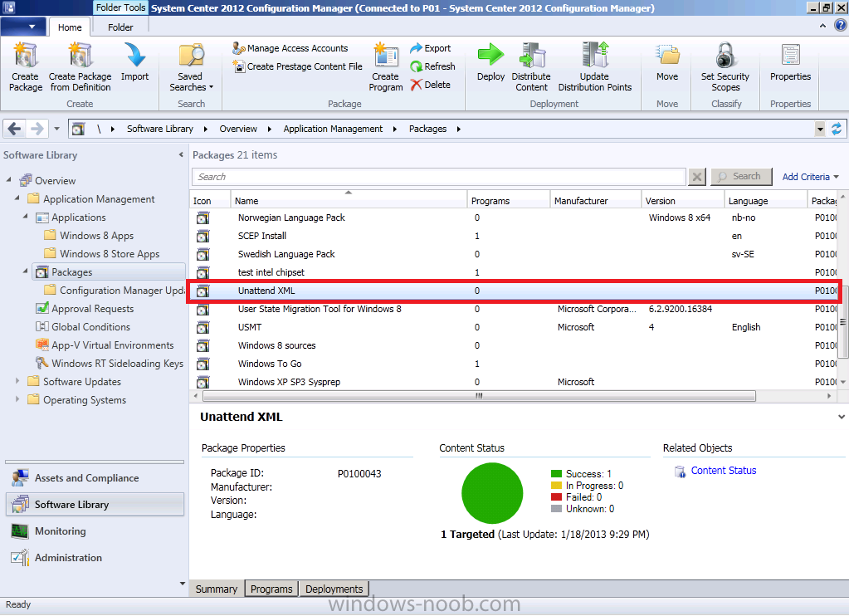Open the Administration workspace
This screenshot has height=616, width=849.
95,558
